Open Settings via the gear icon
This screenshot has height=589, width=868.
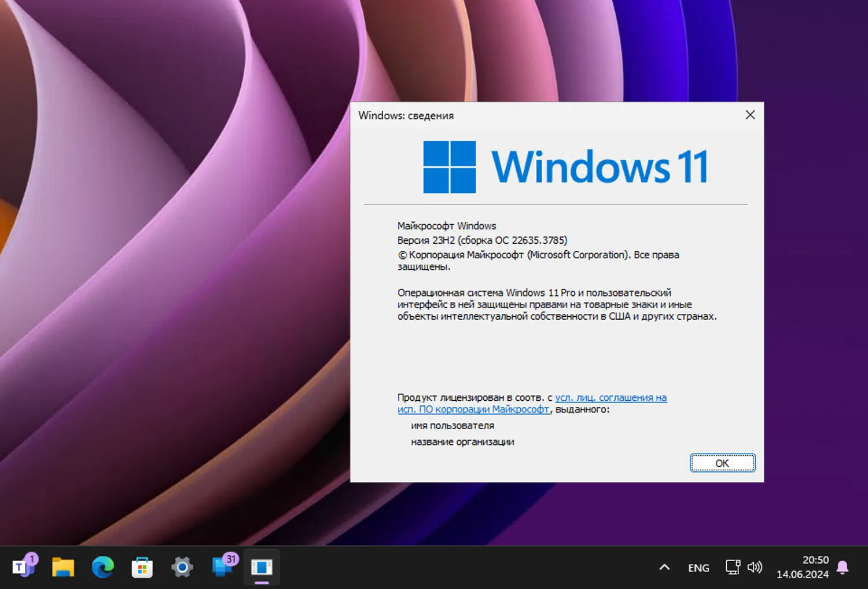click(182, 568)
